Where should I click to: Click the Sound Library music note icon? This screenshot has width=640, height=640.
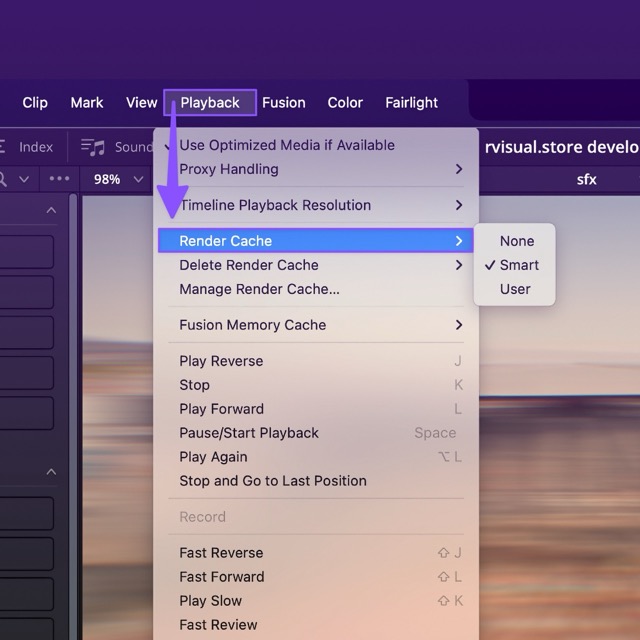[x=93, y=147]
